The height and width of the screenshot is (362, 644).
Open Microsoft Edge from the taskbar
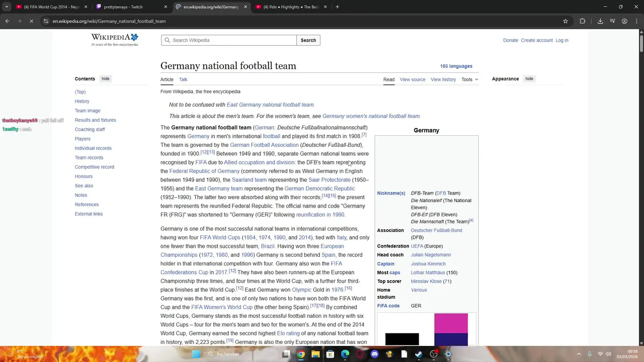click(x=345, y=354)
